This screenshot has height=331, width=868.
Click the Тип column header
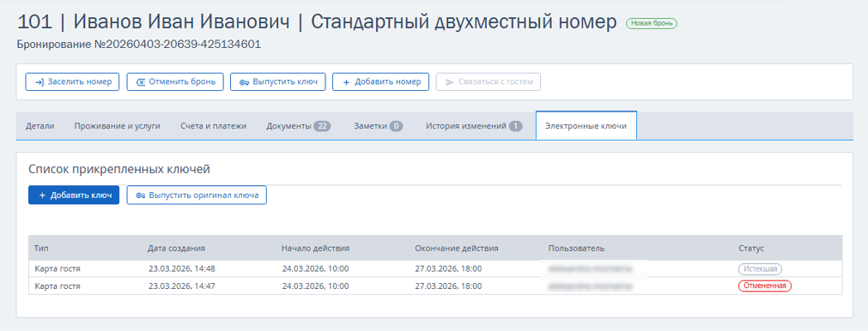point(42,248)
